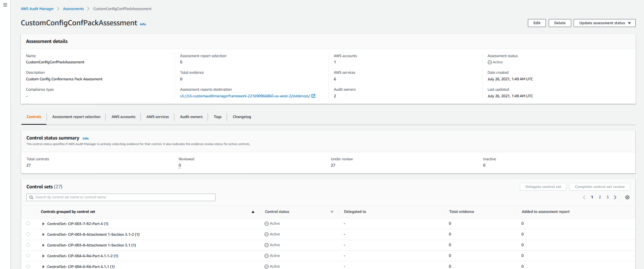644x269 pixels.
Task: Open the AWS accounts tab
Action: pyautogui.click(x=123, y=117)
